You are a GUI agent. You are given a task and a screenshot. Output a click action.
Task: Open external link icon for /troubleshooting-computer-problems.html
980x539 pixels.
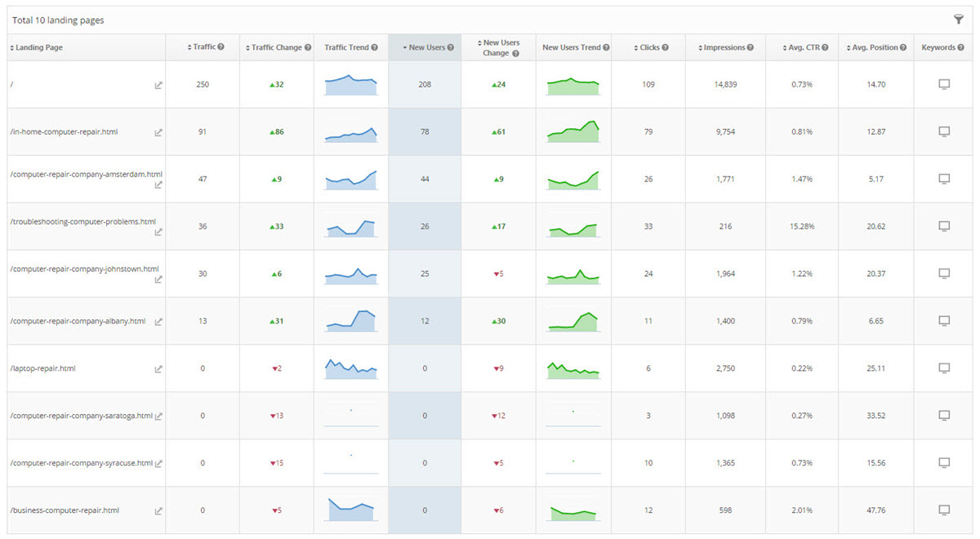tap(158, 232)
